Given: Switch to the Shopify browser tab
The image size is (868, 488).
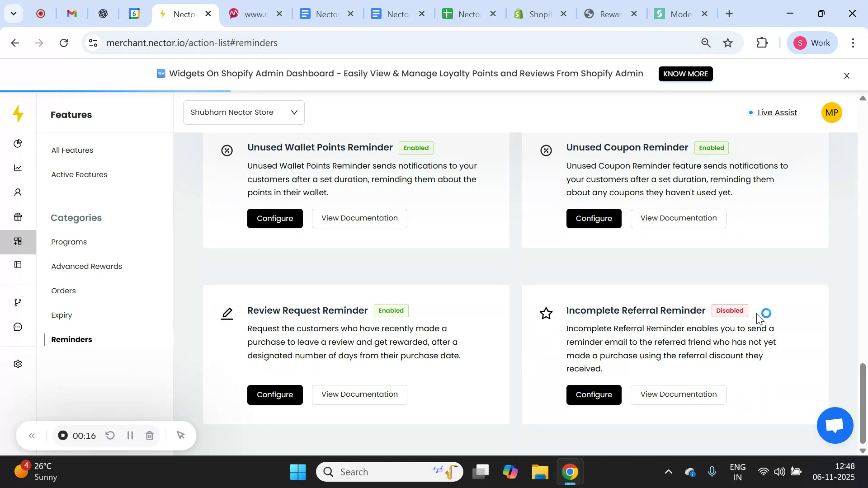Looking at the screenshot, I should 538,14.
